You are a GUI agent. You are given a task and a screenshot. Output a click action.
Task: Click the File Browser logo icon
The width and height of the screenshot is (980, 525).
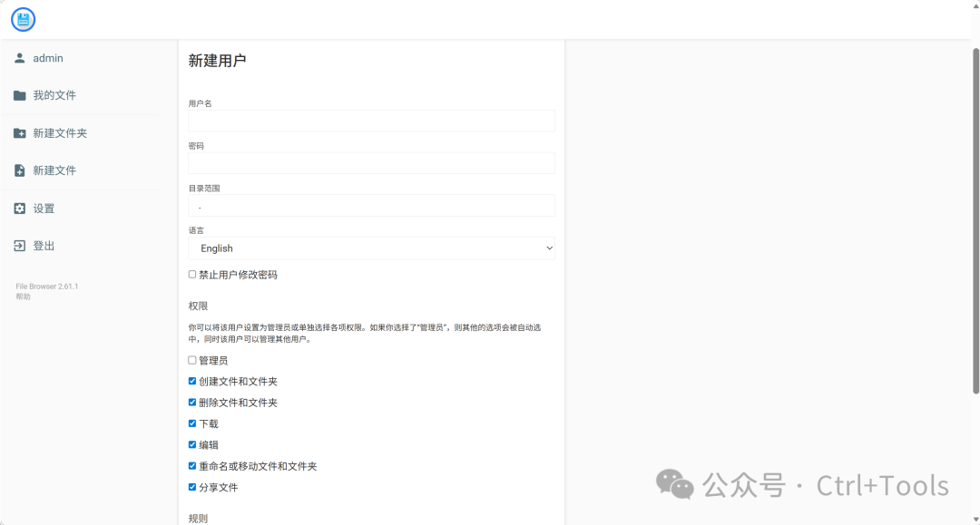click(x=23, y=19)
